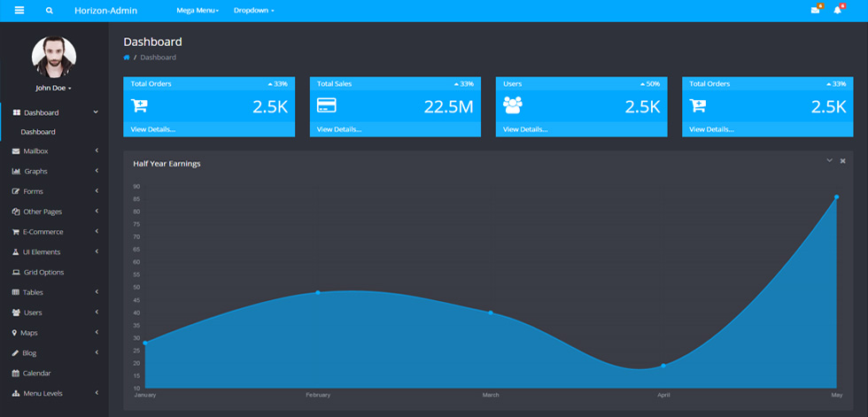
Task: Click the March data point on chart
Action: tap(491, 313)
